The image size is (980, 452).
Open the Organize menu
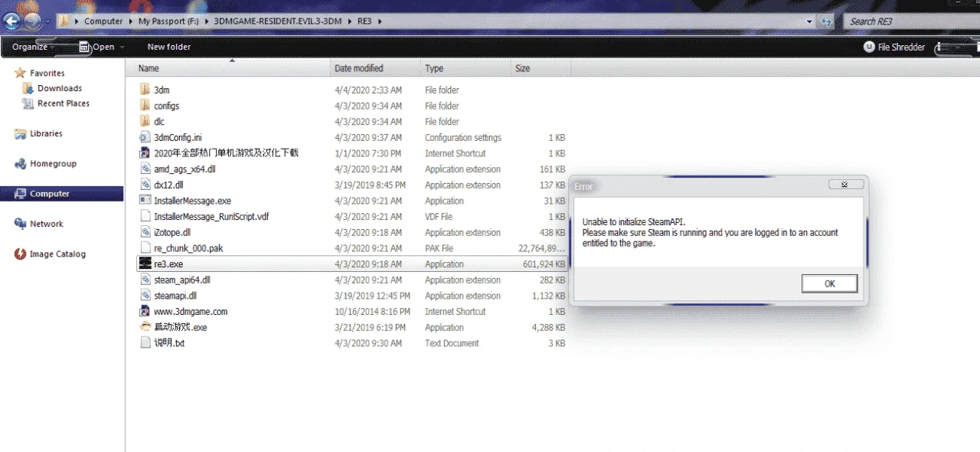(33, 47)
